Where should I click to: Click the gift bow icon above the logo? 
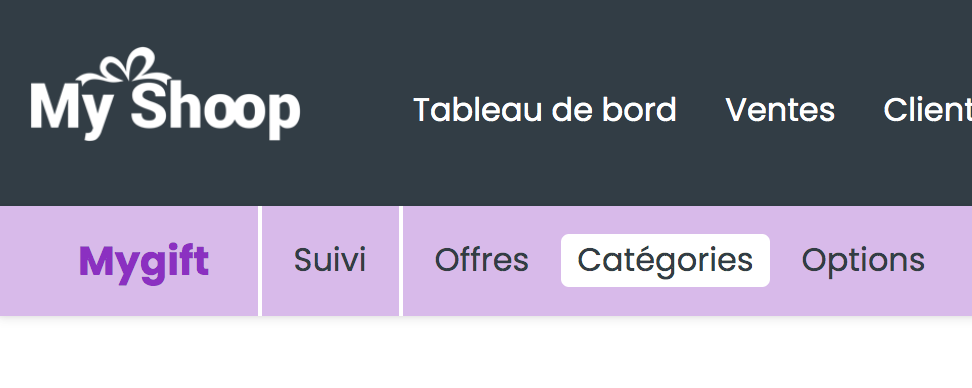[125, 66]
